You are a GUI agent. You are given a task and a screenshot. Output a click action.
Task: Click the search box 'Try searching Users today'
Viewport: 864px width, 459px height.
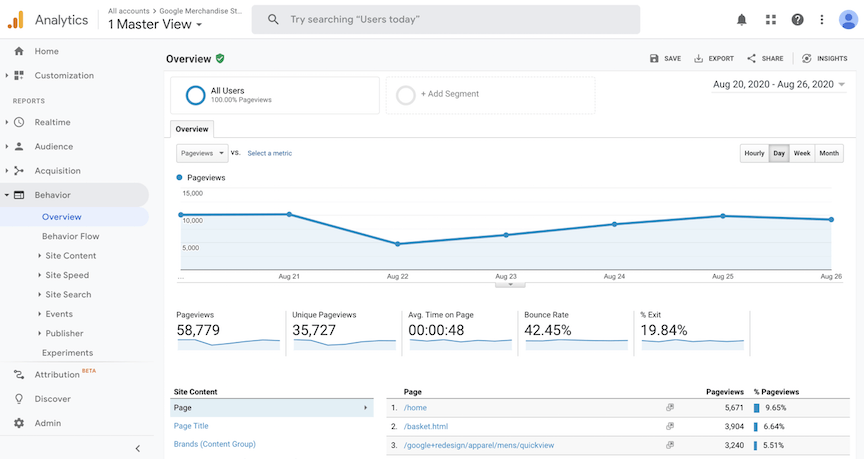446,19
